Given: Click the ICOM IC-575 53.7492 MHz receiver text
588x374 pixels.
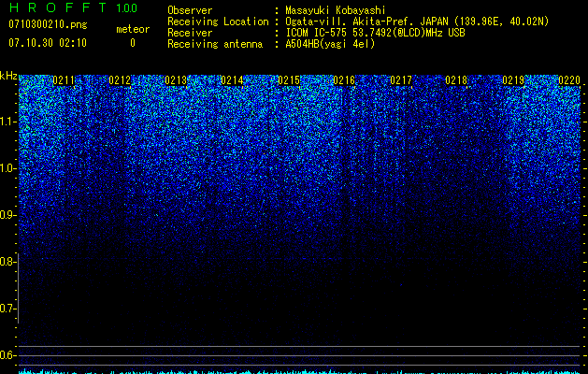Looking at the screenshot, I should (x=375, y=33).
